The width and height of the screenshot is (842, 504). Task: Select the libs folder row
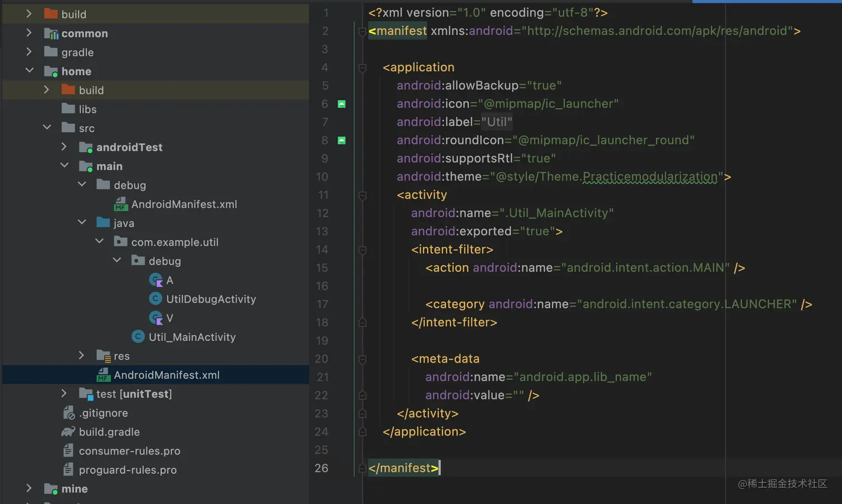156,109
